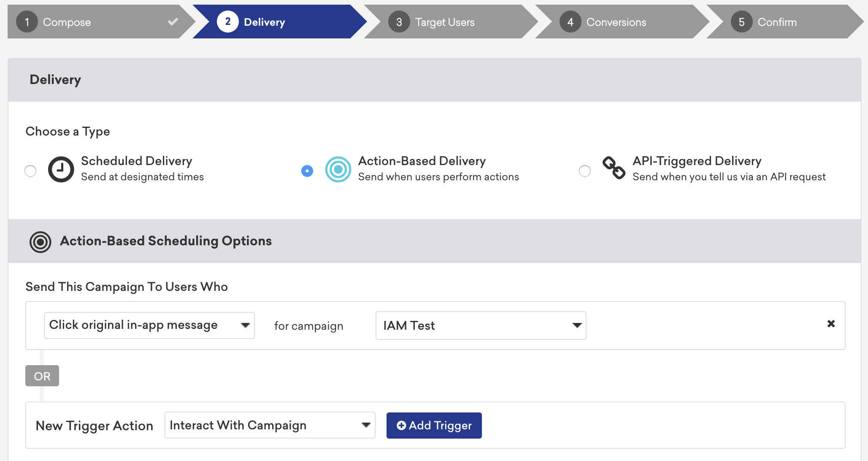Click the Action-Based Scheduling Options header icon
Image resolution: width=868 pixels, height=461 pixels.
pyautogui.click(x=40, y=242)
